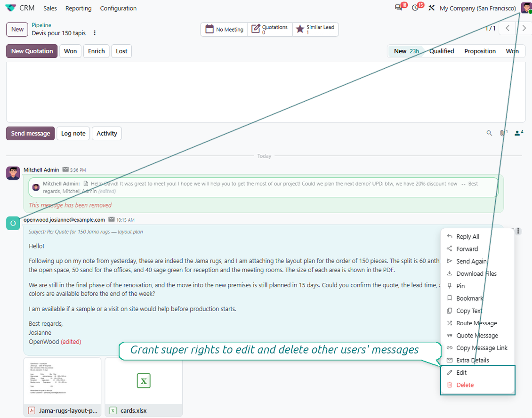Click the star icon of Similar Lead
The width and height of the screenshot is (532, 418).
pyautogui.click(x=300, y=29)
